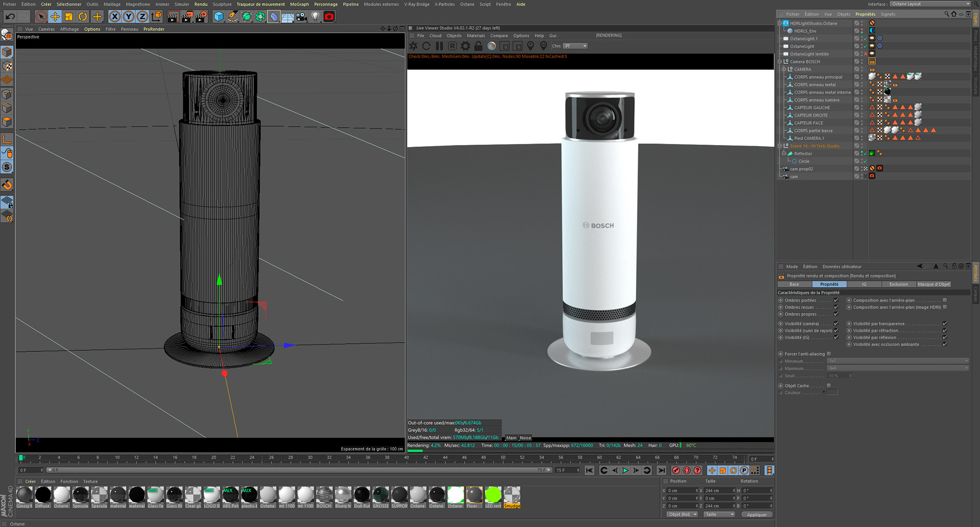Add a Camera object from toolbar
The width and height of the screenshot is (980, 527).
(302, 17)
